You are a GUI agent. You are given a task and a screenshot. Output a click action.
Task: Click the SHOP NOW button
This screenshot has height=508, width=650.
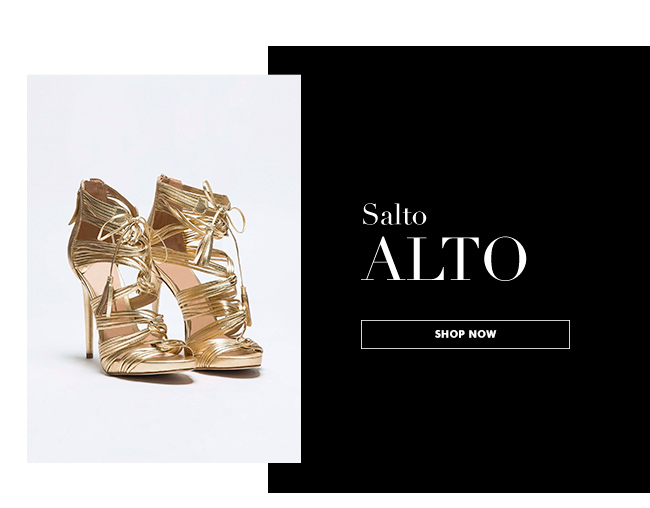(465, 334)
